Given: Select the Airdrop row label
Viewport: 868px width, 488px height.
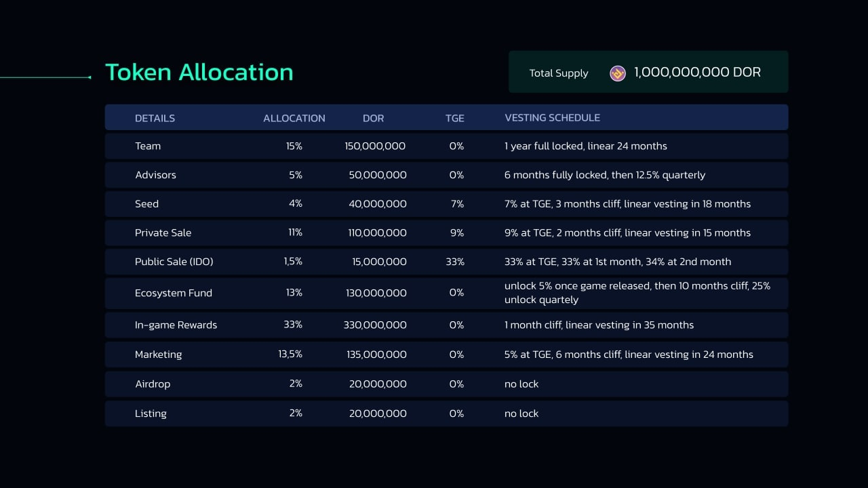Looking at the screenshot, I should click(x=153, y=384).
